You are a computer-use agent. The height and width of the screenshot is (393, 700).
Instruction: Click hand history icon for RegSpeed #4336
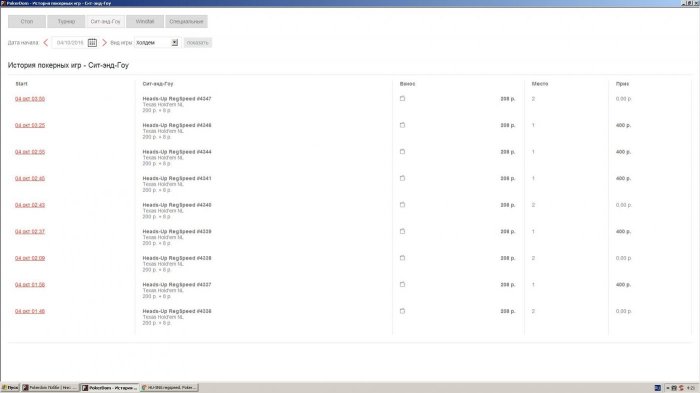coord(402,311)
